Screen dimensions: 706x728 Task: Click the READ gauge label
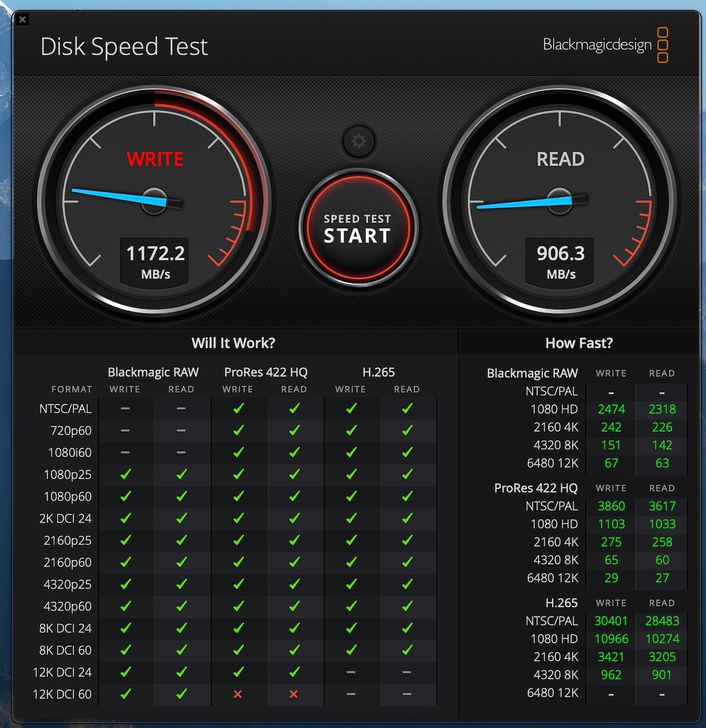[x=560, y=159]
